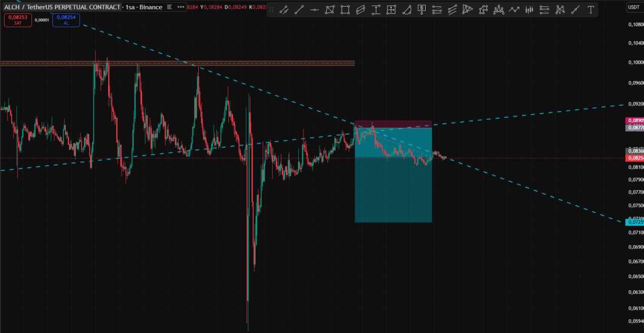644x333 pixels.
Task: Select the red stop-loss zone of the position
Action: pos(393,124)
